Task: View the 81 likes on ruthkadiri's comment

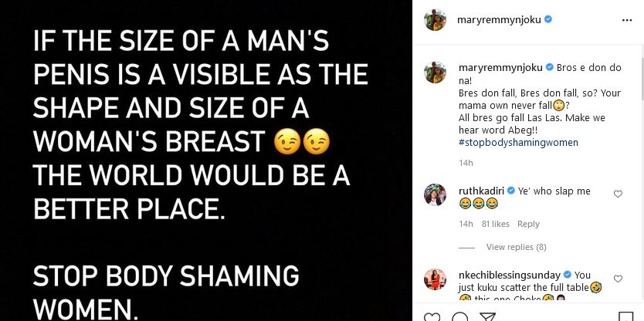Action: pyautogui.click(x=495, y=225)
